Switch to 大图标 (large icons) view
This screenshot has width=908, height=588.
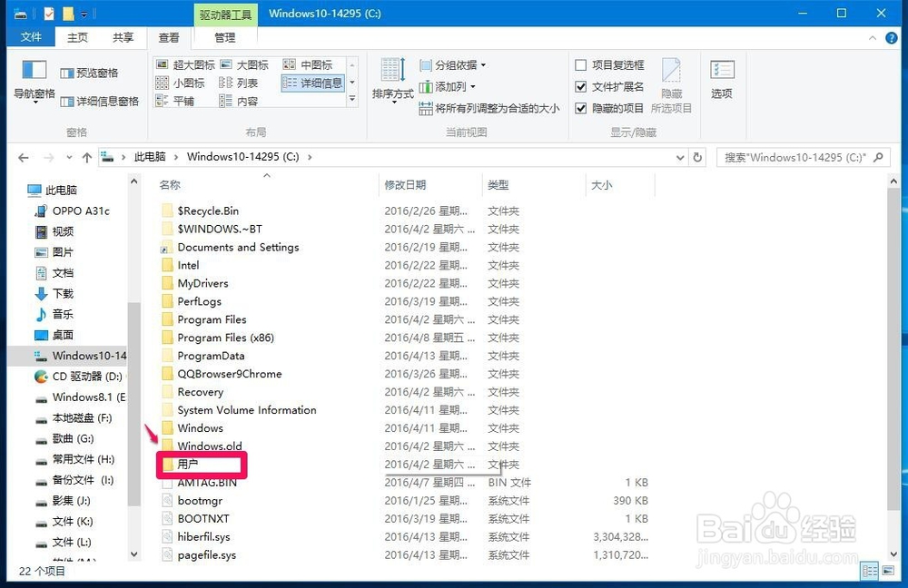tap(251, 65)
